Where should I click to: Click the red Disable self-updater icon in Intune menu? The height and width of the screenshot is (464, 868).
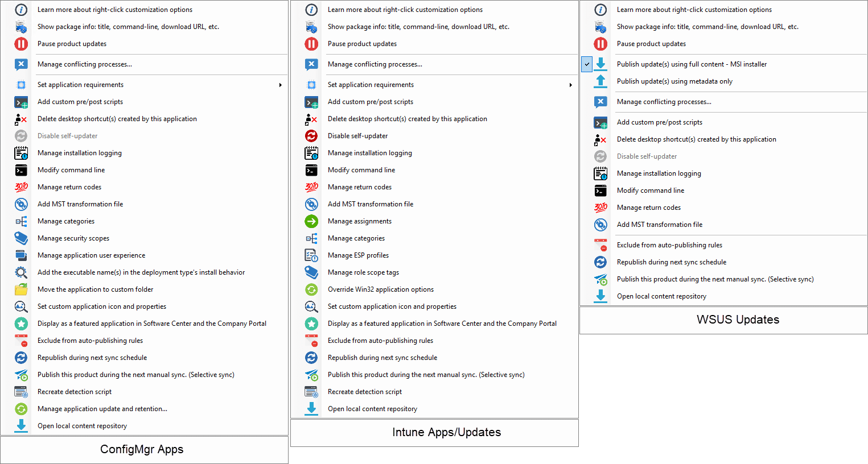coord(311,136)
